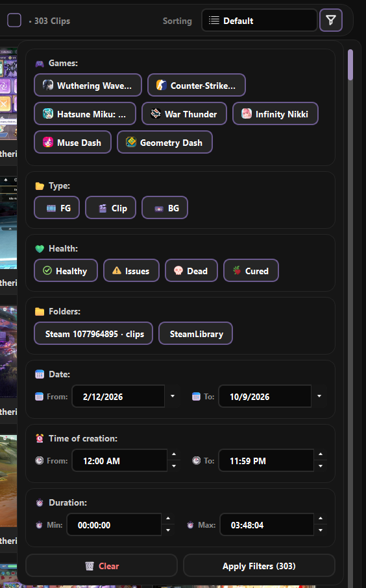The width and height of the screenshot is (366, 588).
Task: Click the Max duration 03:48:04 field
Action: point(267,524)
